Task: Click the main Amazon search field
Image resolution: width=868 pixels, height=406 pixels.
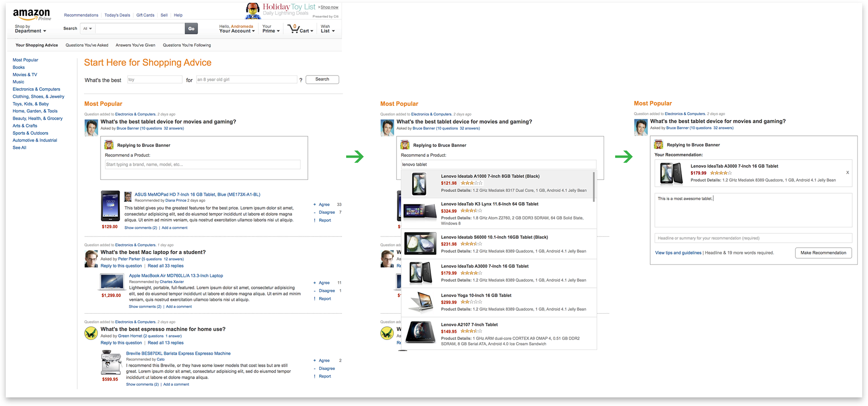Action: pos(140,28)
